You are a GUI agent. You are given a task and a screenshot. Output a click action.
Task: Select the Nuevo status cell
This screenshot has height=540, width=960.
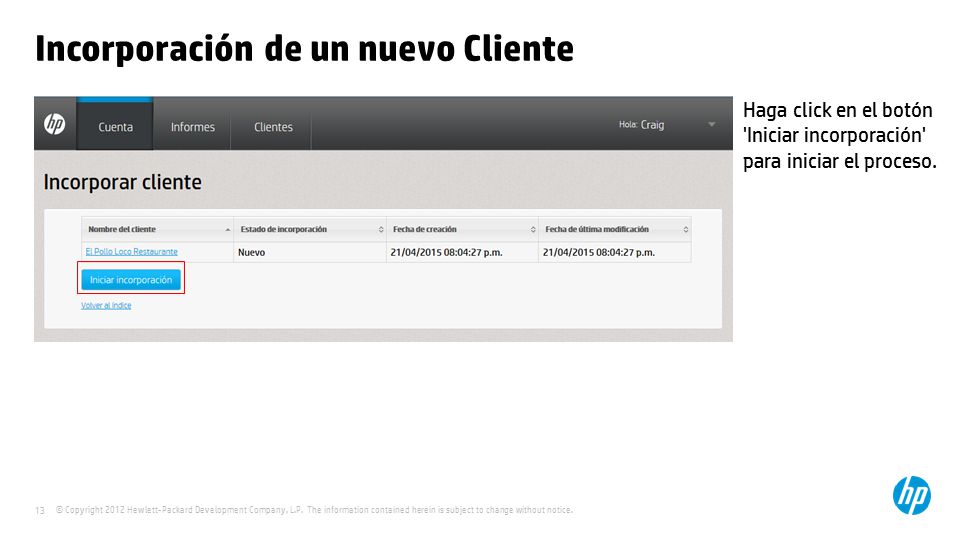tap(310, 252)
